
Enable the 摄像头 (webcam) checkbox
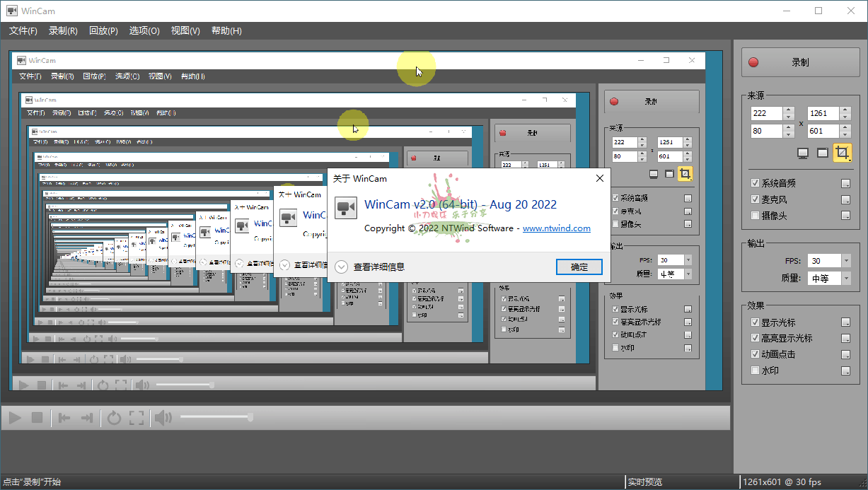click(x=754, y=215)
